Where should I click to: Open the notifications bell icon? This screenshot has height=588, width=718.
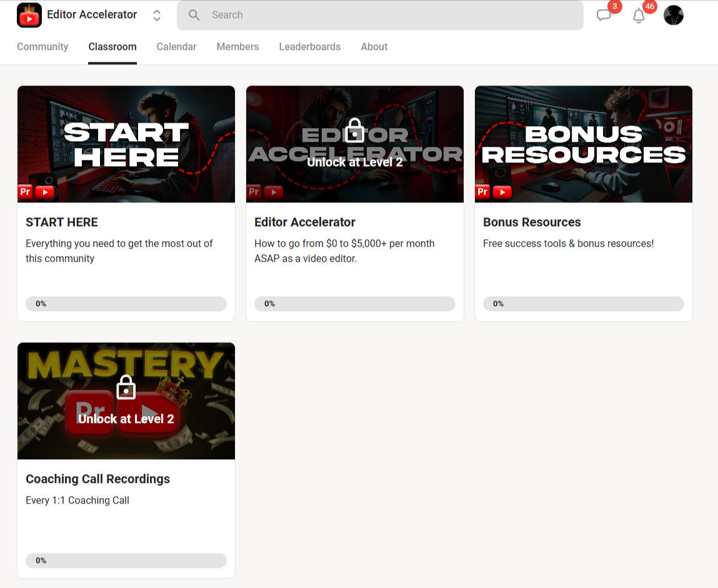pos(639,16)
